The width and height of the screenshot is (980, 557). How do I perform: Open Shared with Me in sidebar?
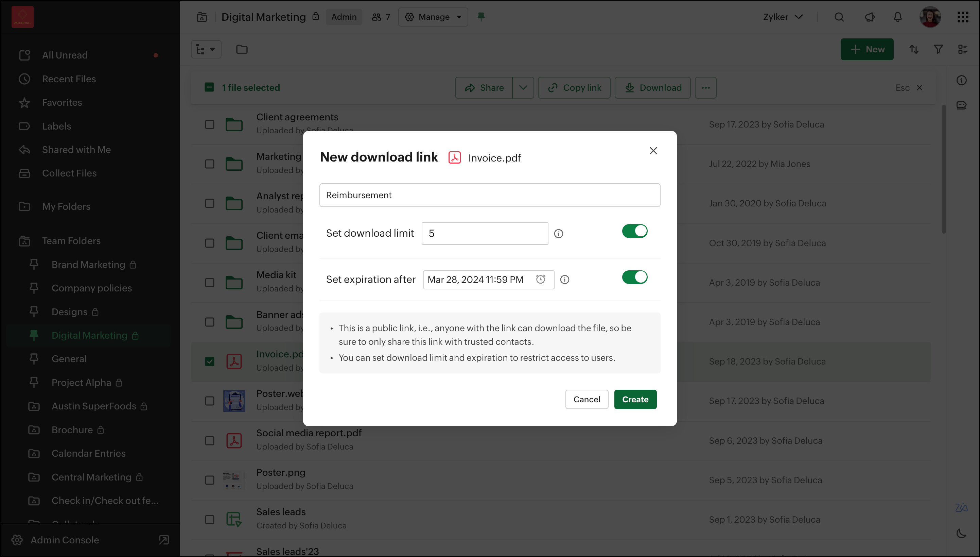[x=76, y=150]
